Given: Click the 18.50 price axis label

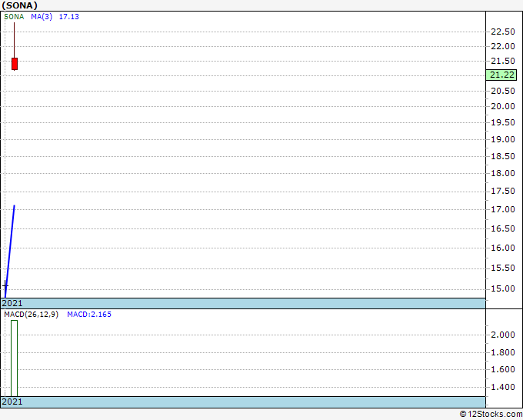Looking at the screenshot, I should click(x=503, y=156).
